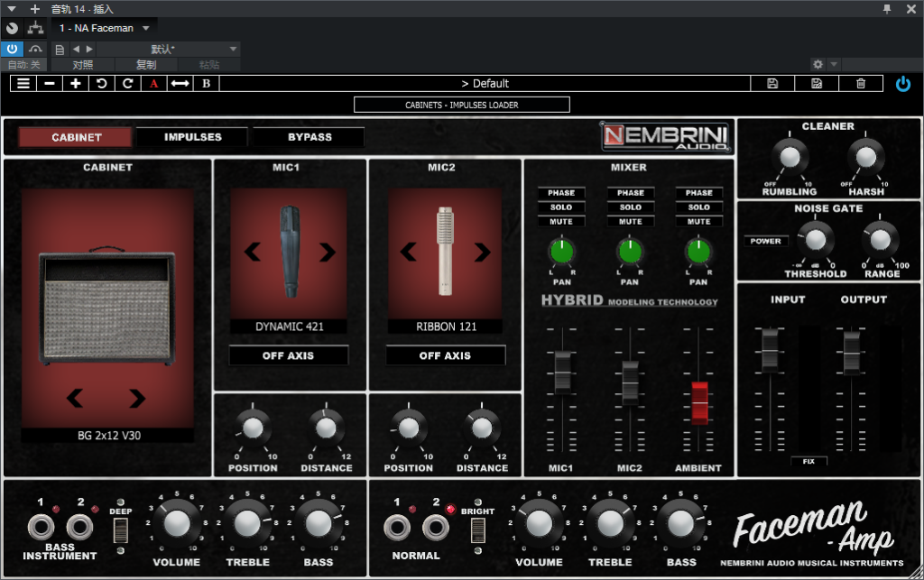This screenshot has height=580, width=924.
Task: Click the MIC1 mixer fader
Action: click(x=562, y=373)
